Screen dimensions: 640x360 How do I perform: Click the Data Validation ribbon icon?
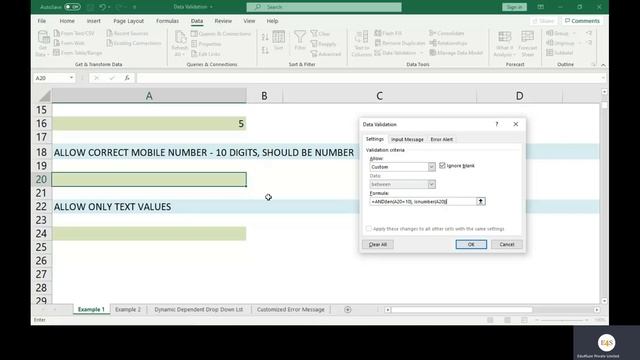pyautogui.click(x=378, y=53)
